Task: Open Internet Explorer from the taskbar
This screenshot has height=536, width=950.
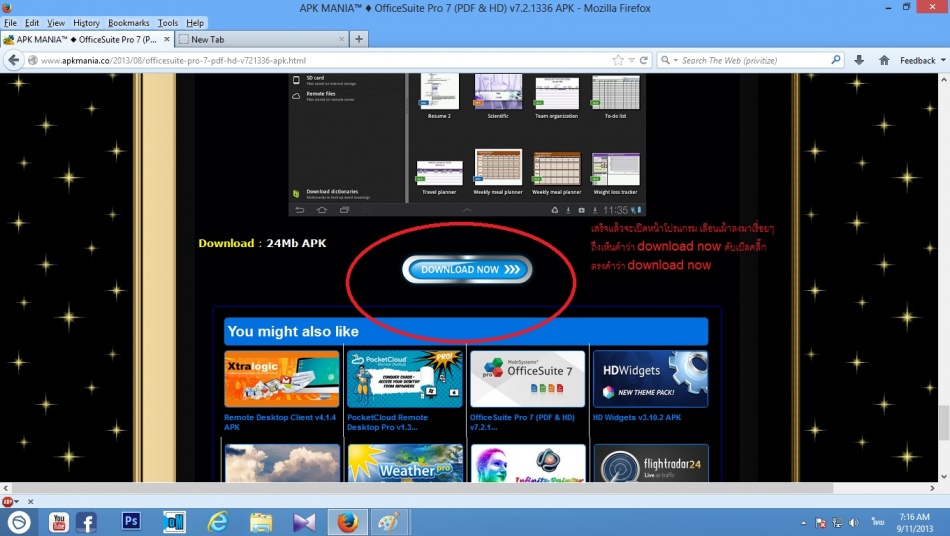Action: tap(217, 521)
